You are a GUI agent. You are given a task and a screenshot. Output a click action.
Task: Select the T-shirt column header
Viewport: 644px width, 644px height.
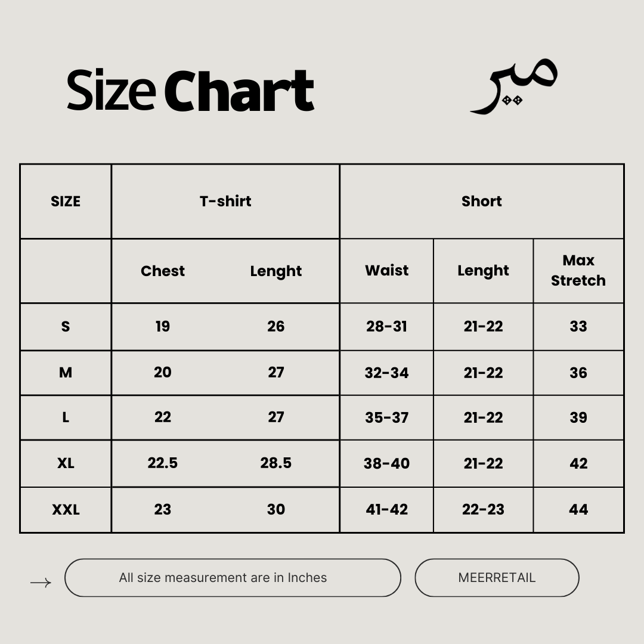click(x=225, y=201)
